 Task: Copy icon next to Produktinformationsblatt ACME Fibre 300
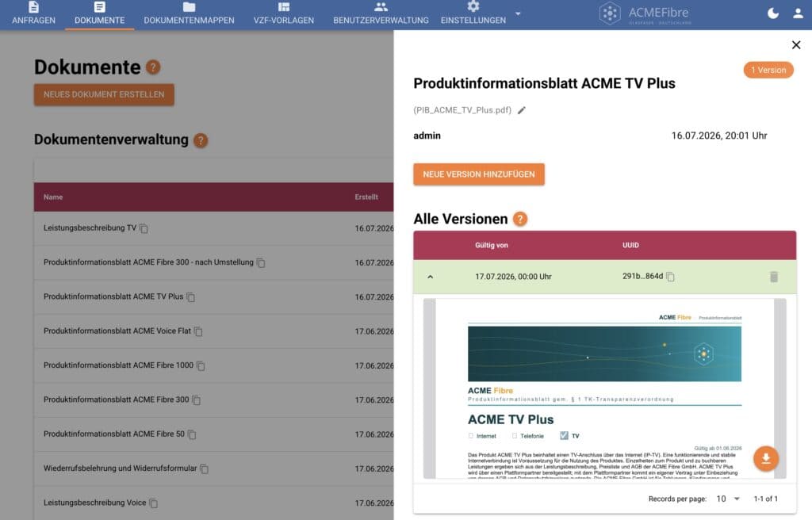[x=197, y=400]
